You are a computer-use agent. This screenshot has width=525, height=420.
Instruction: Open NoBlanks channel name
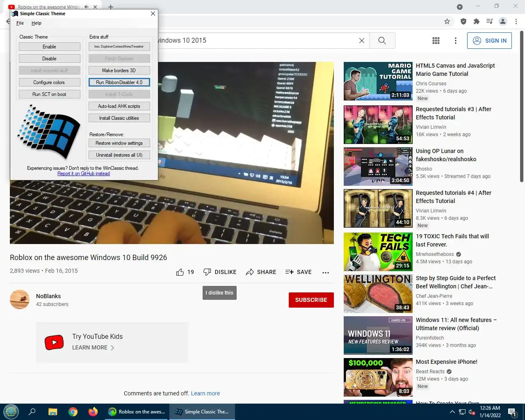click(48, 296)
